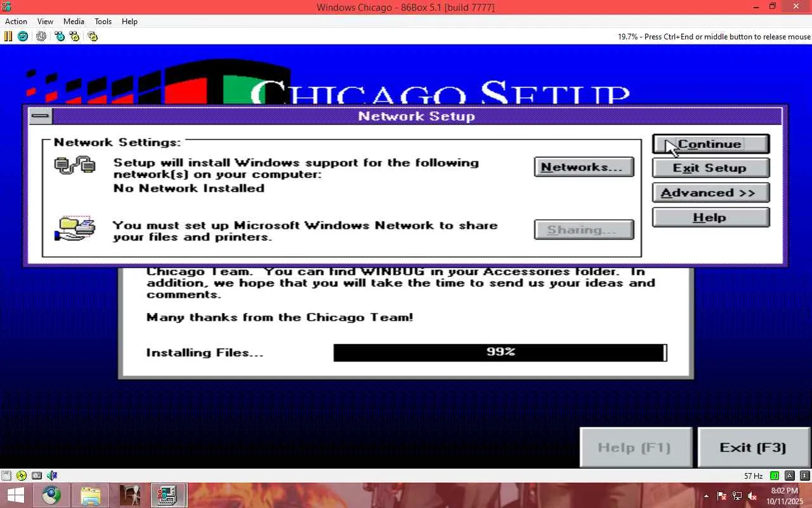The height and width of the screenshot is (508, 812).
Task: Click the green Num Lock indicator in status bar
Action: click(x=775, y=476)
